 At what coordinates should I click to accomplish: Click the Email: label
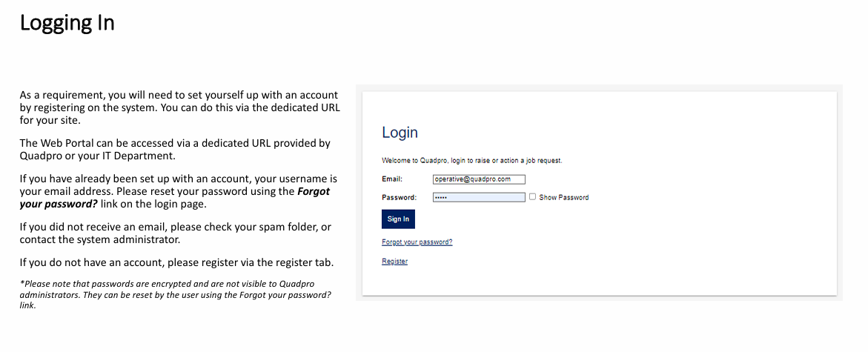click(392, 179)
